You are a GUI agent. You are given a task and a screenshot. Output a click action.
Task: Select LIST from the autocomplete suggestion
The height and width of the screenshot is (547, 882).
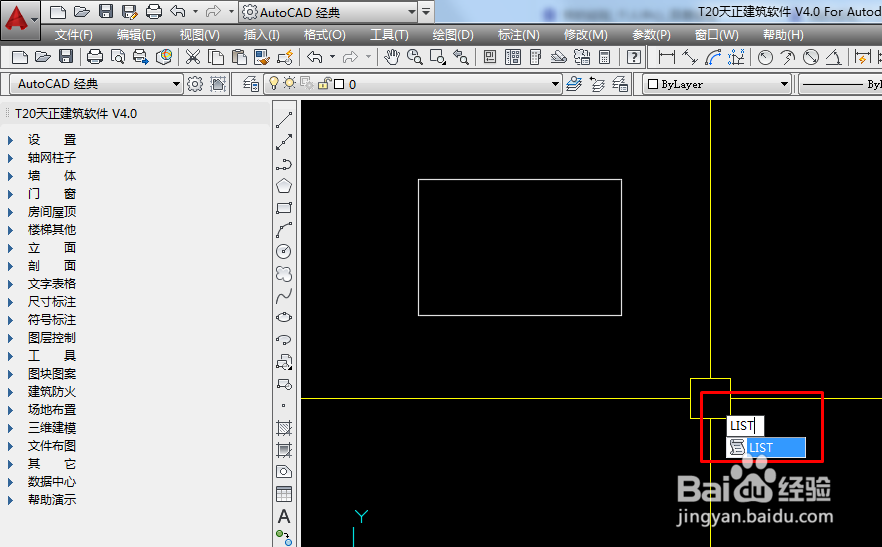pyautogui.click(x=766, y=447)
